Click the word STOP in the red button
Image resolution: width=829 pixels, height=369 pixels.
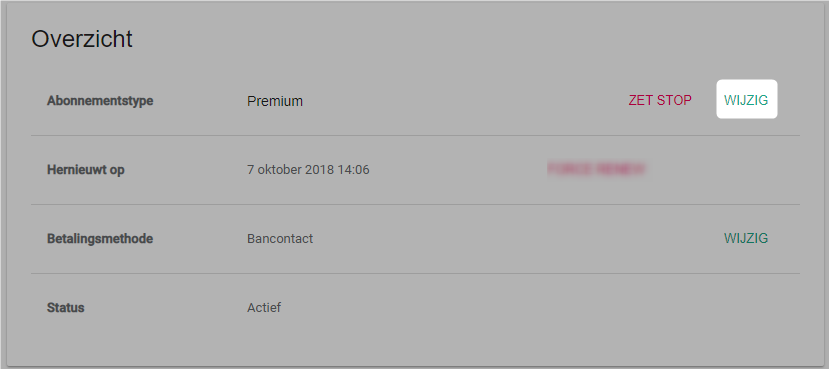(676, 100)
